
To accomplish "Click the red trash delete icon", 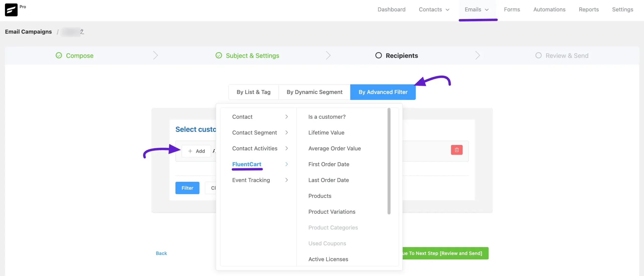I will (x=457, y=150).
